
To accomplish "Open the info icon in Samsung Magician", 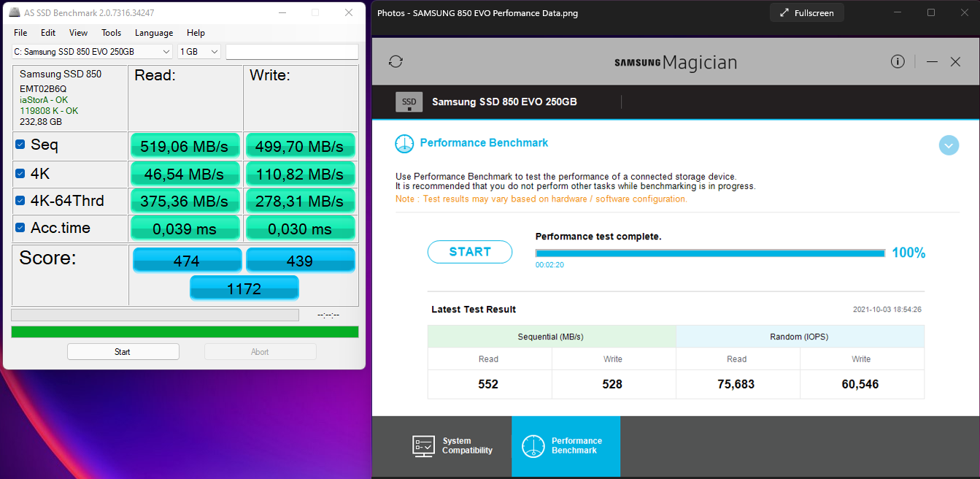I will coord(898,61).
